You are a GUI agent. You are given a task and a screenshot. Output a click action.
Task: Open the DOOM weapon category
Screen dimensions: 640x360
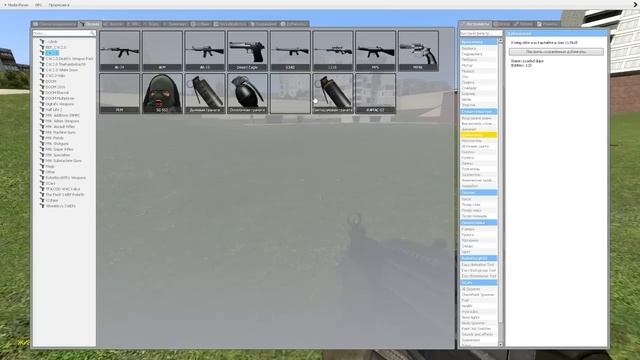[x=51, y=81]
